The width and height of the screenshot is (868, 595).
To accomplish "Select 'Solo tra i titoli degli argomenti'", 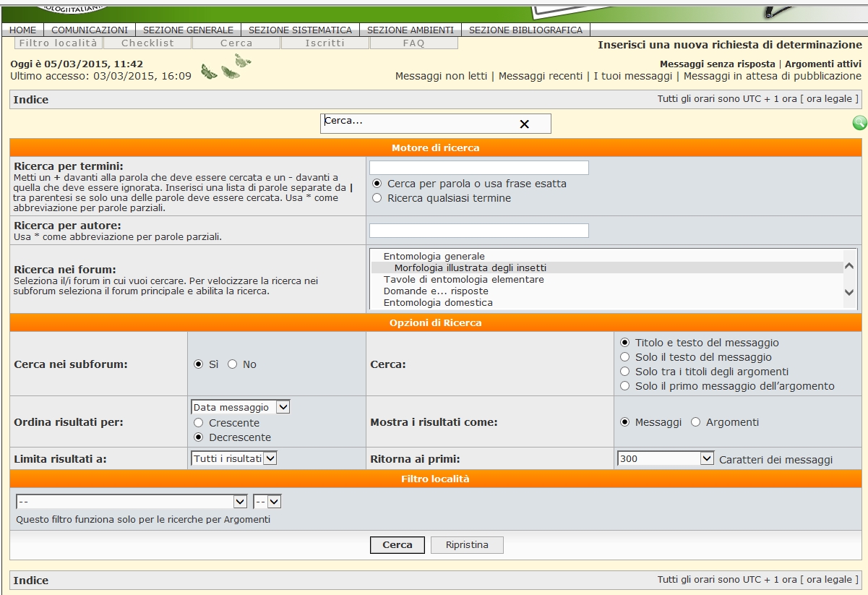I will (626, 372).
